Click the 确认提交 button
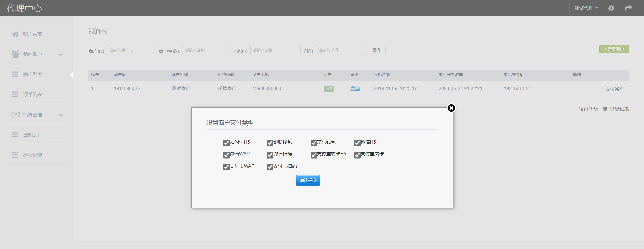This screenshot has height=249, width=644. (x=308, y=180)
